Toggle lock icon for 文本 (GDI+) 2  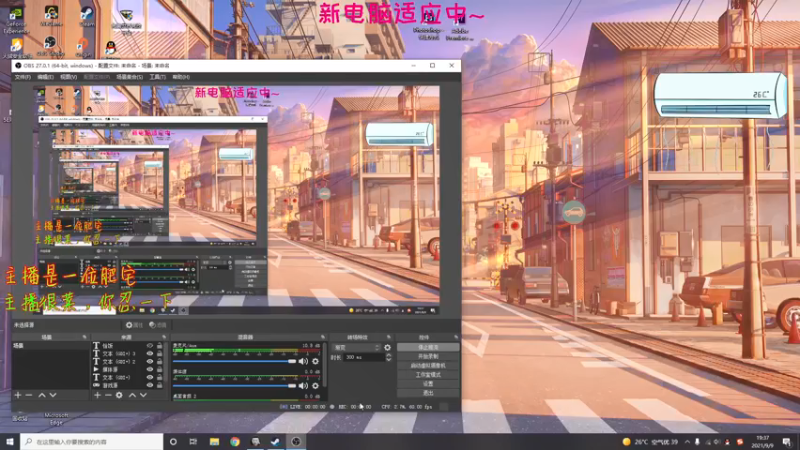pos(160,361)
